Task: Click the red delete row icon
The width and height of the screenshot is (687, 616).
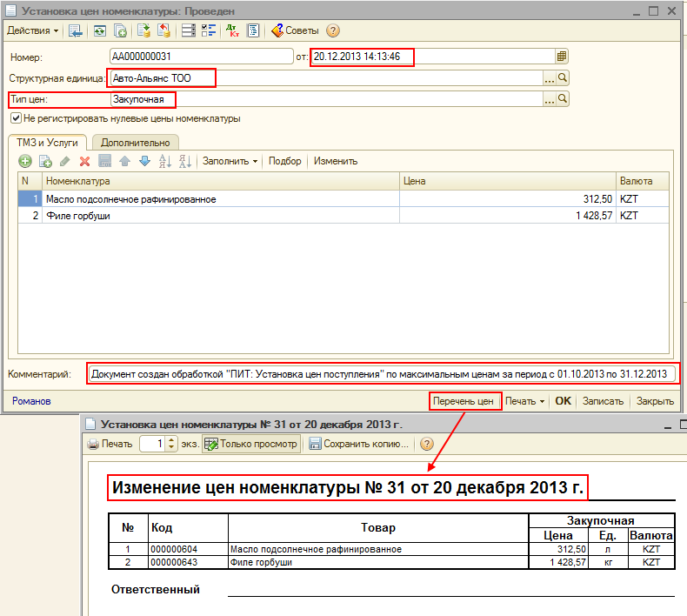Action: 85,161
